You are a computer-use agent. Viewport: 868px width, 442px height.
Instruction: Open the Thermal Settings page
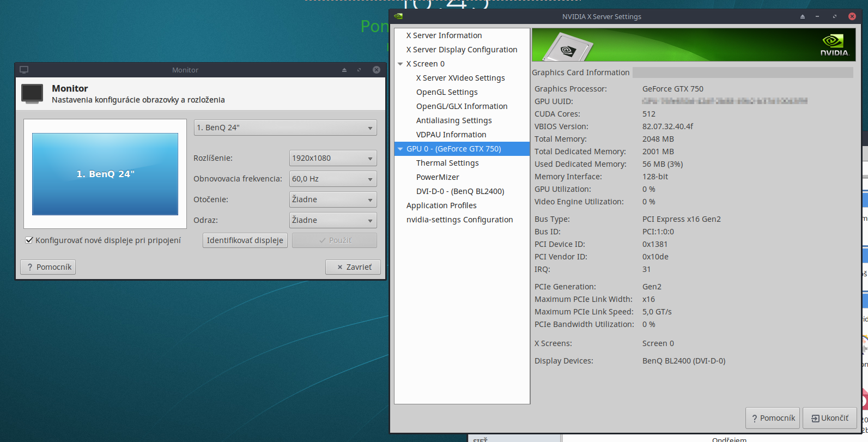tap(447, 163)
